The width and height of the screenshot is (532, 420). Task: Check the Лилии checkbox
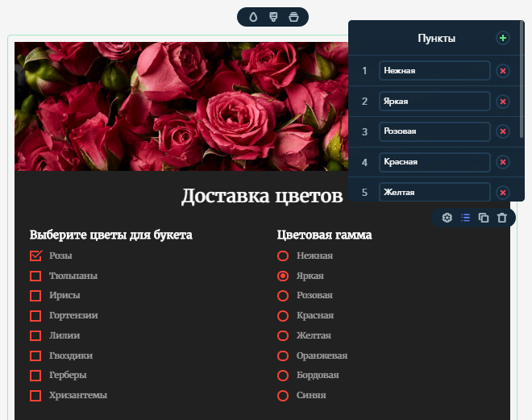[35, 335]
